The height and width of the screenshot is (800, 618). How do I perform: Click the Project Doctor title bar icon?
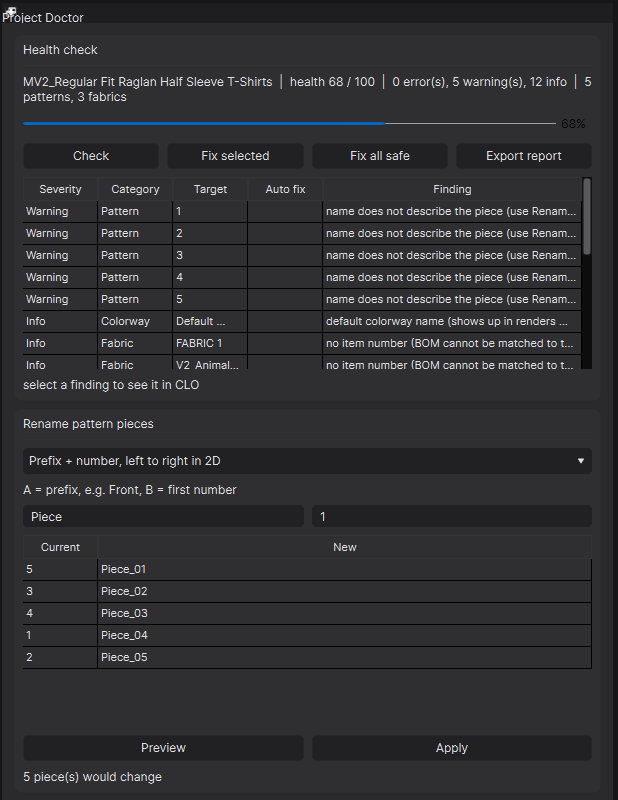point(10,11)
